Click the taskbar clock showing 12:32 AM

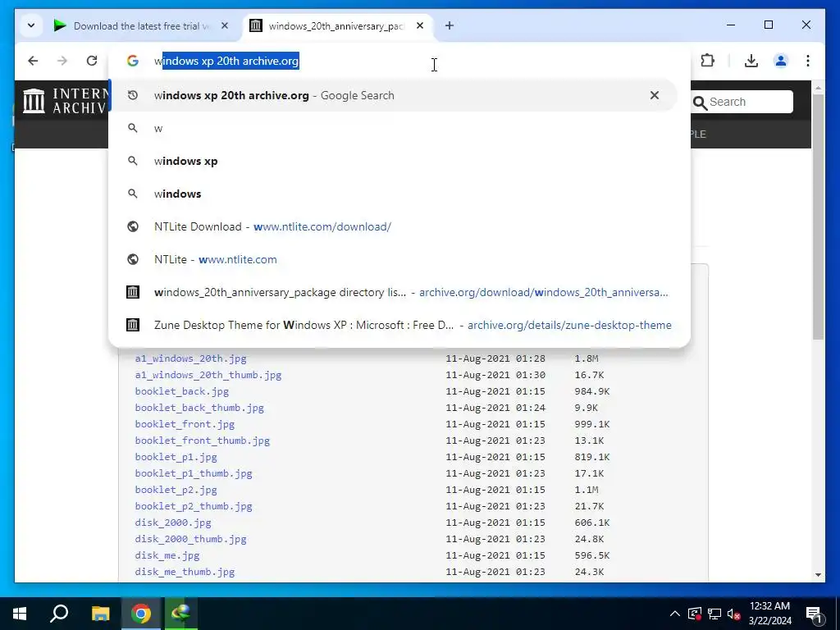769,614
